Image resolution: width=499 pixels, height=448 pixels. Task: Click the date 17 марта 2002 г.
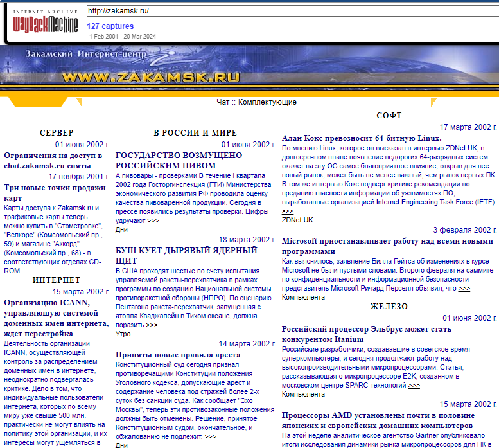pos(468,127)
